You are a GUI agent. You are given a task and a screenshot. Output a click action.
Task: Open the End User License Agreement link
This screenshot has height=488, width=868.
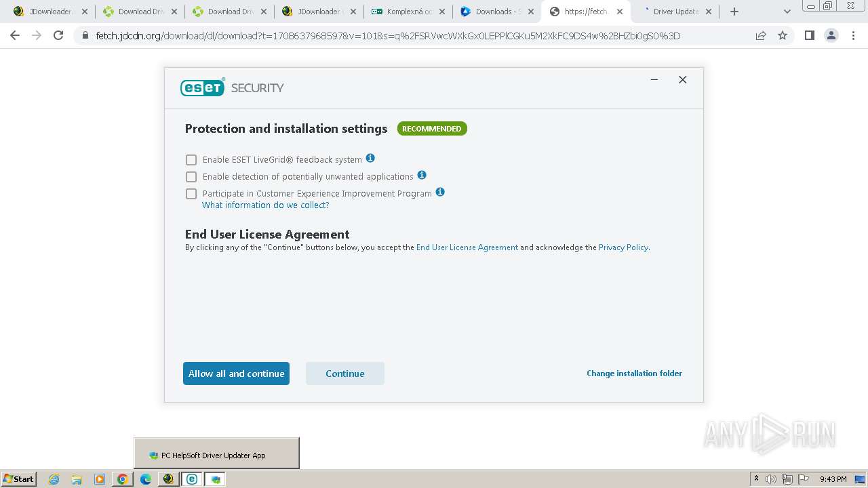point(467,247)
